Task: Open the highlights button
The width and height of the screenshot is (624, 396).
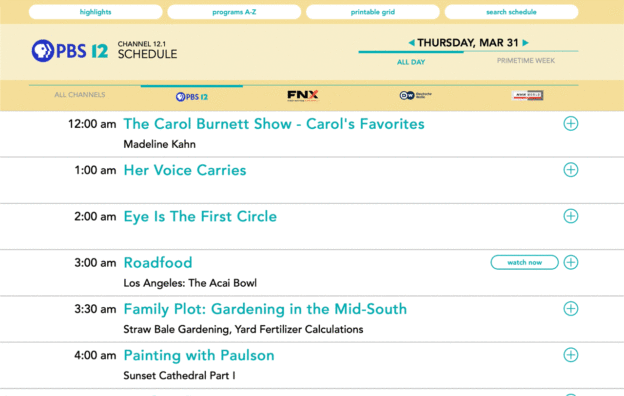Action: 96,12
